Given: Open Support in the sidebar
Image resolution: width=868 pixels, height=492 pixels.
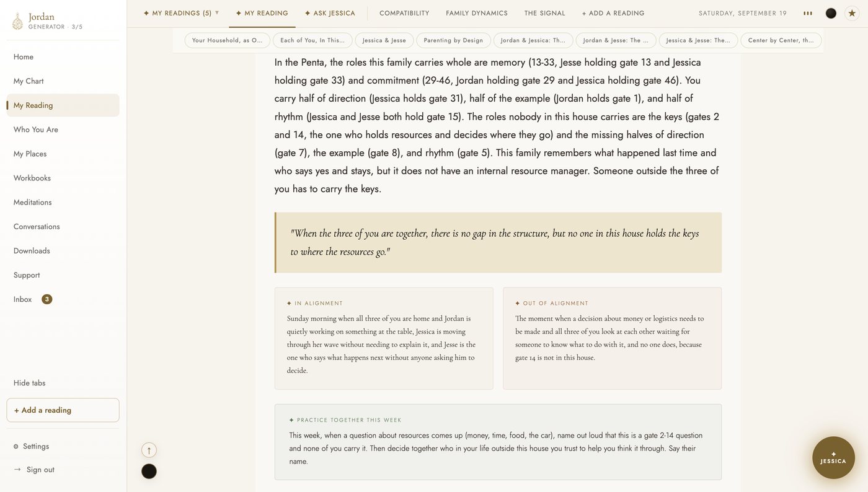Looking at the screenshot, I should (x=63, y=275).
